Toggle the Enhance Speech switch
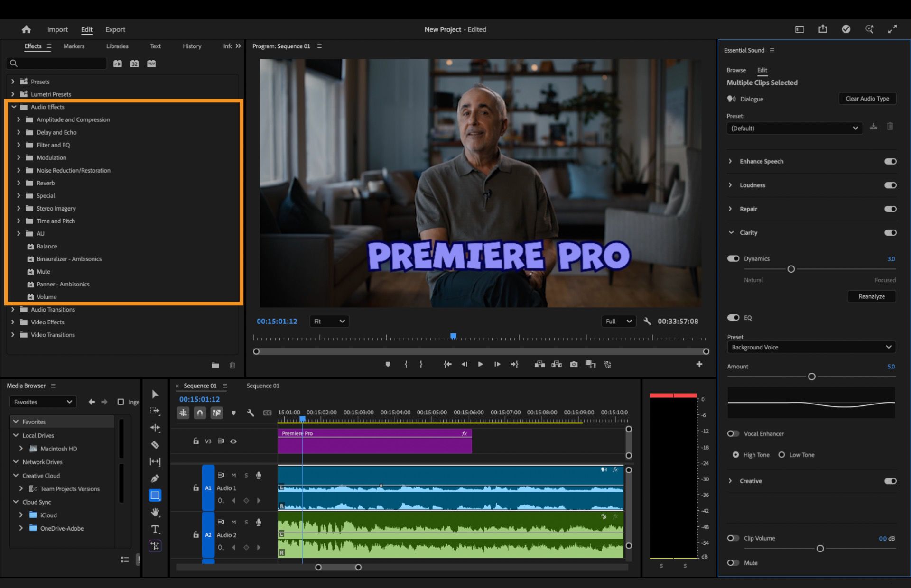Screen dimensions: 911x588 pos(890,161)
